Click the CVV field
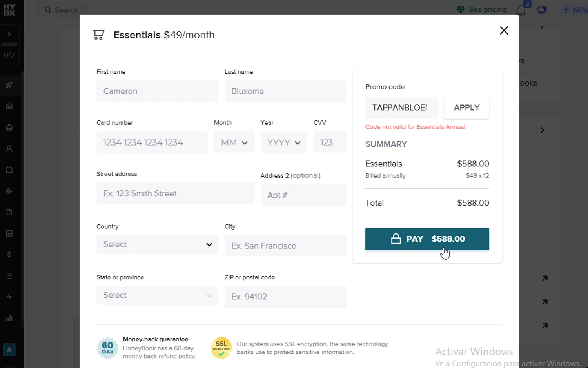The width and height of the screenshot is (588, 368). point(330,142)
